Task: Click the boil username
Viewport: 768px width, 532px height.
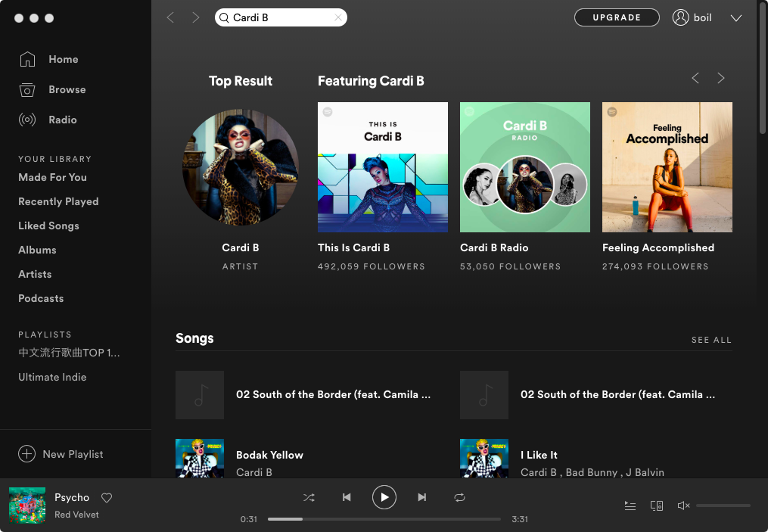Action: [x=702, y=17]
